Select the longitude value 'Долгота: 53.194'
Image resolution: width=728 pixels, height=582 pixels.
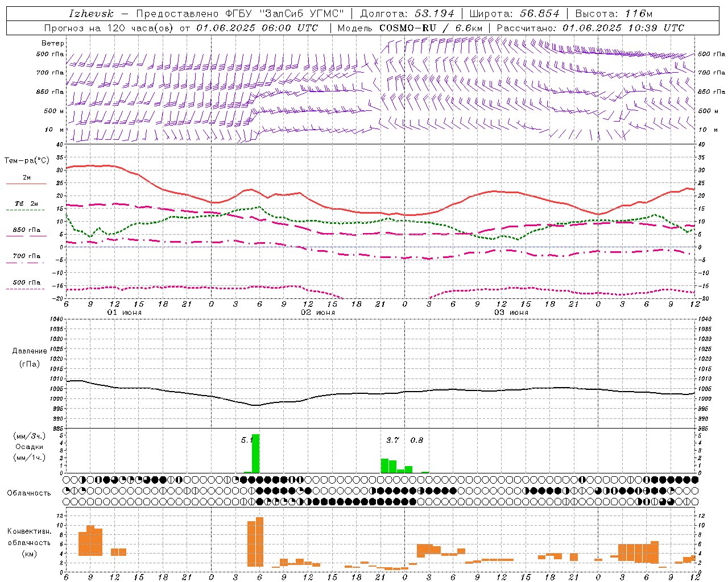click(x=407, y=14)
